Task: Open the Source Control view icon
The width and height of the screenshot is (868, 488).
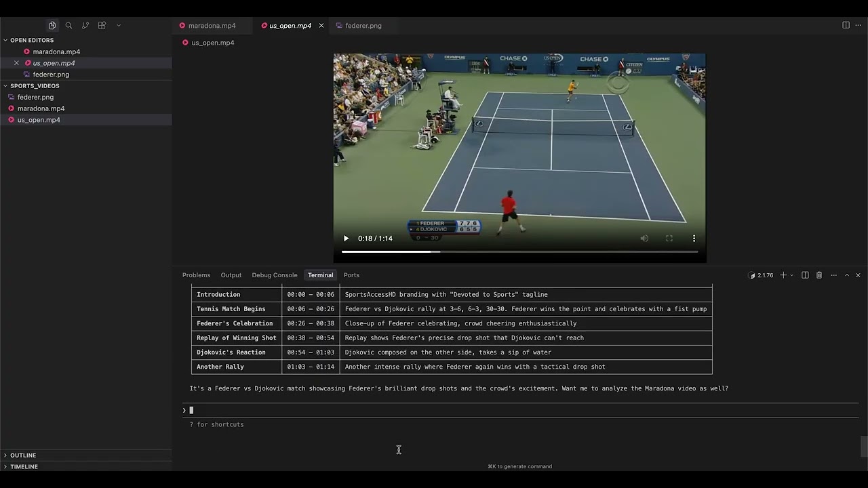Action: [x=85, y=25]
